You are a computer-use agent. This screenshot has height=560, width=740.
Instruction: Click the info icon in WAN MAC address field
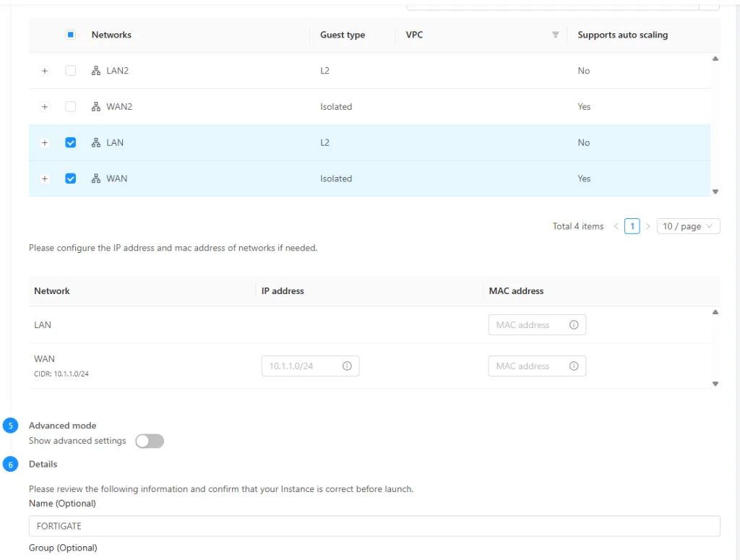click(574, 366)
